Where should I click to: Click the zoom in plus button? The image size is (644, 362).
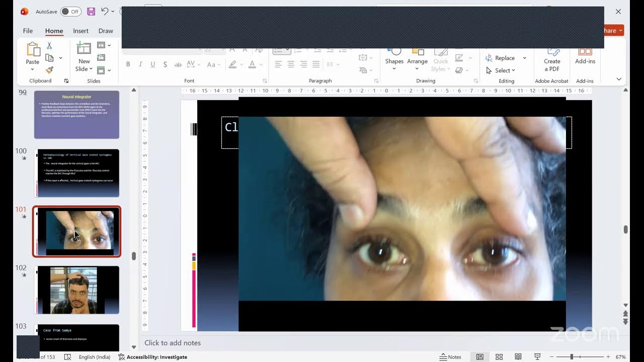[608, 357]
